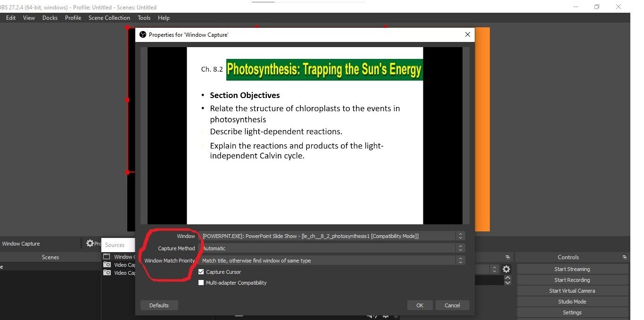This screenshot has width=644, height=320.
Task: Disable the Capture Cursor checkbox
Action: [x=201, y=271]
